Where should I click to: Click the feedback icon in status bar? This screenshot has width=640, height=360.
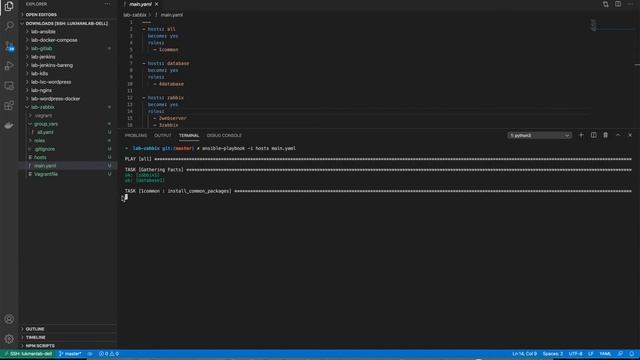pos(620,354)
